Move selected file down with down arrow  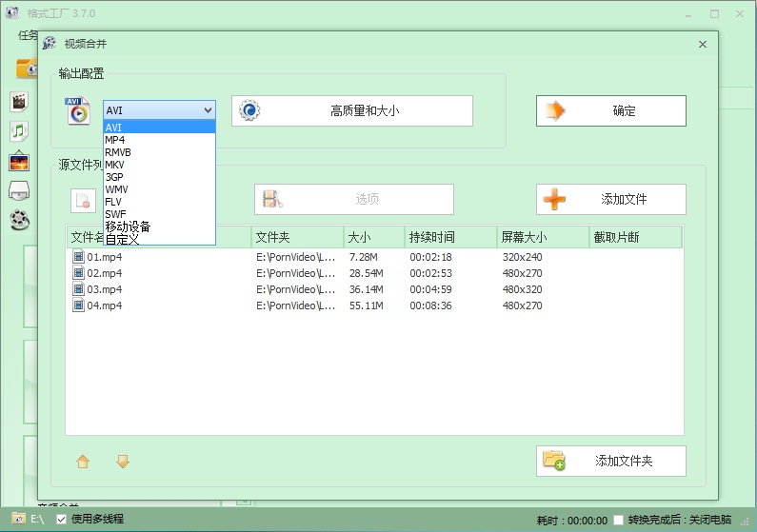(x=123, y=462)
